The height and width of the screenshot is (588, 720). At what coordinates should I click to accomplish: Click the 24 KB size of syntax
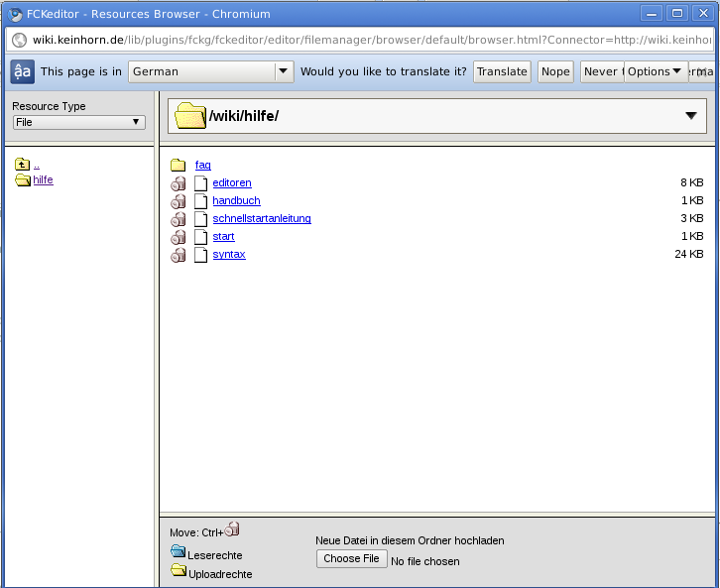tap(689, 254)
